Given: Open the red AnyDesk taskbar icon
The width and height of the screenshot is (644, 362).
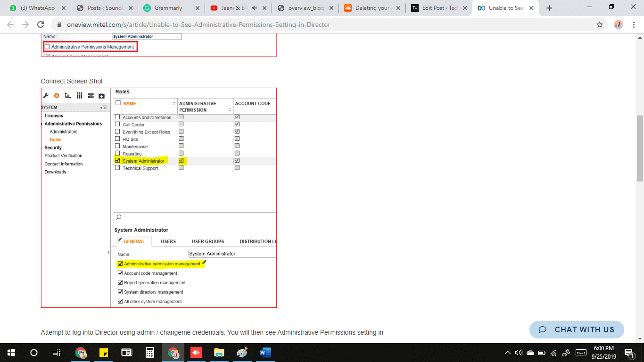Looking at the screenshot, I should click(196, 353).
